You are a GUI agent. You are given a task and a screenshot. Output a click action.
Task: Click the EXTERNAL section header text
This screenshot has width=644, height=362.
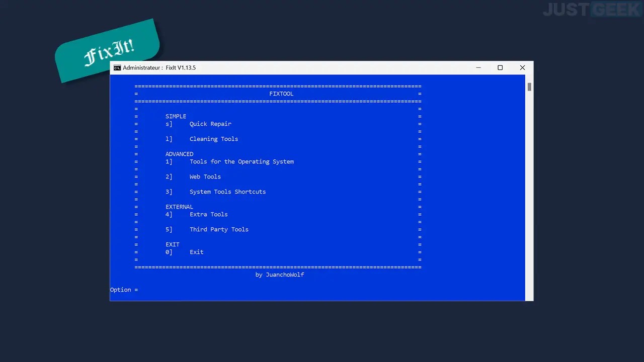point(179,207)
